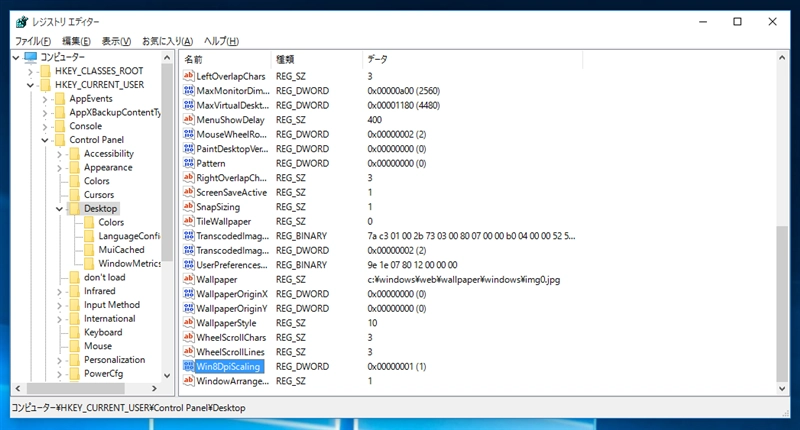Click the LeftOverlapChars string icon
Viewport: 800px width, 430px height.
pyautogui.click(x=189, y=76)
